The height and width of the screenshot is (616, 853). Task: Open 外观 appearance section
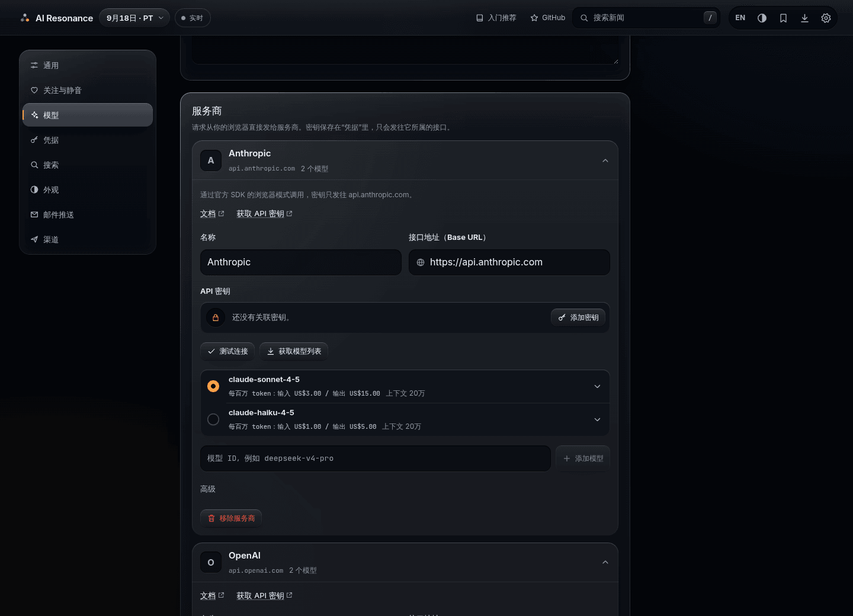pos(88,190)
